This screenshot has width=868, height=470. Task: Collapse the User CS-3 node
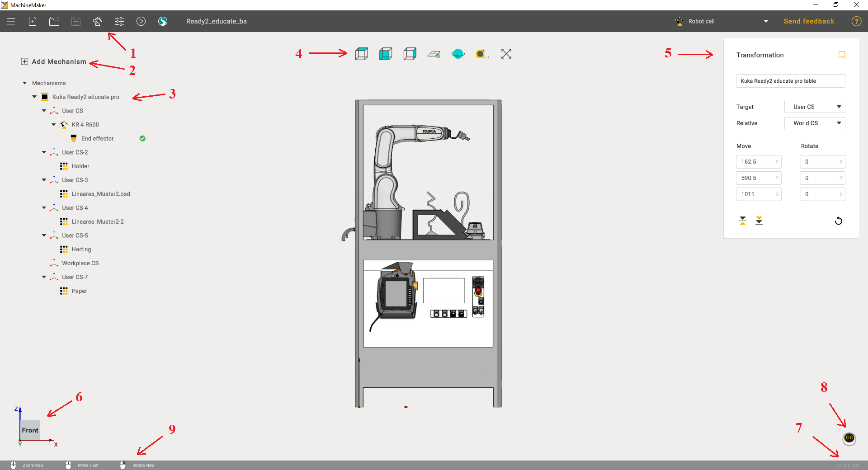(44, 180)
